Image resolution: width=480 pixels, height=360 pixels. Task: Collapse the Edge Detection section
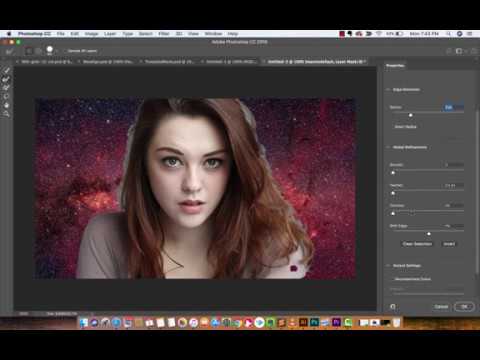388,90
